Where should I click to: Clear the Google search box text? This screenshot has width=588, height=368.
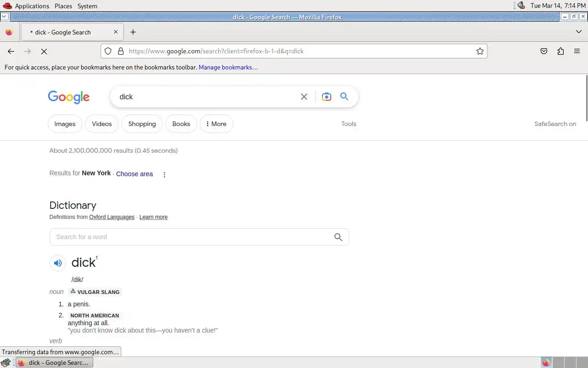pyautogui.click(x=304, y=97)
